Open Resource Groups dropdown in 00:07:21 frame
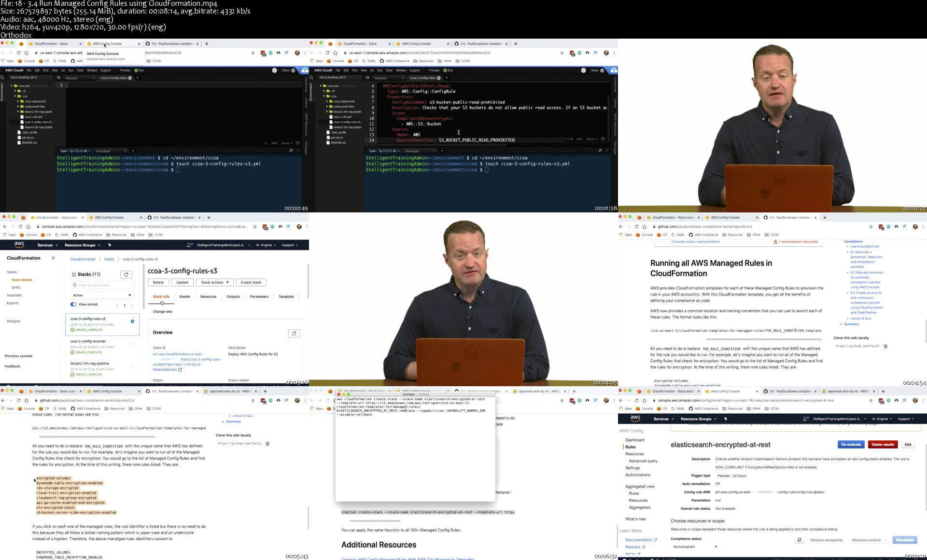927x560 pixels. (x=699, y=419)
